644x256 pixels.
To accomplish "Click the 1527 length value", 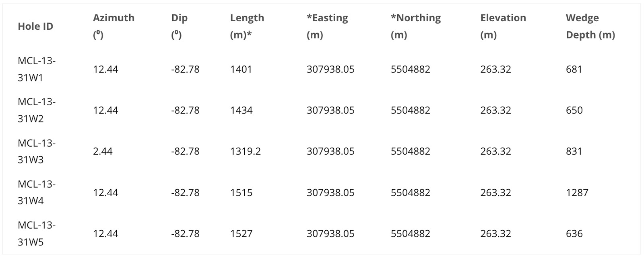I will tap(241, 233).
